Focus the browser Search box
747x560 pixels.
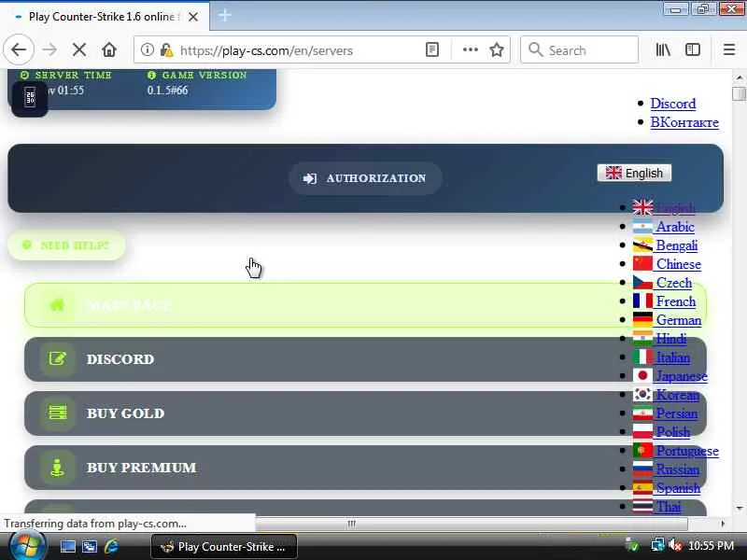tap(579, 50)
